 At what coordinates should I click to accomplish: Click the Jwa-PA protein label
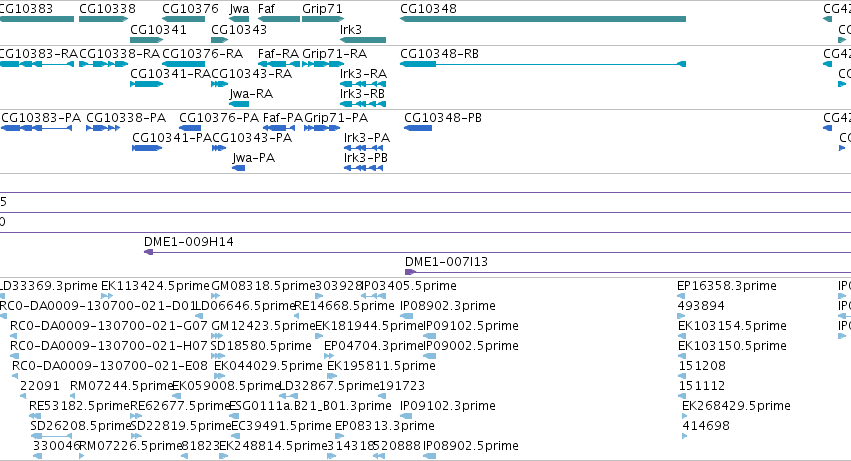click(x=253, y=157)
